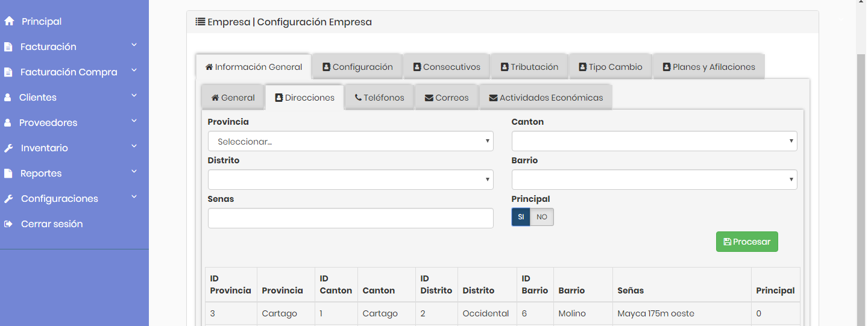The image size is (868, 326).
Task: Focus the Senas text field
Action: [351, 218]
